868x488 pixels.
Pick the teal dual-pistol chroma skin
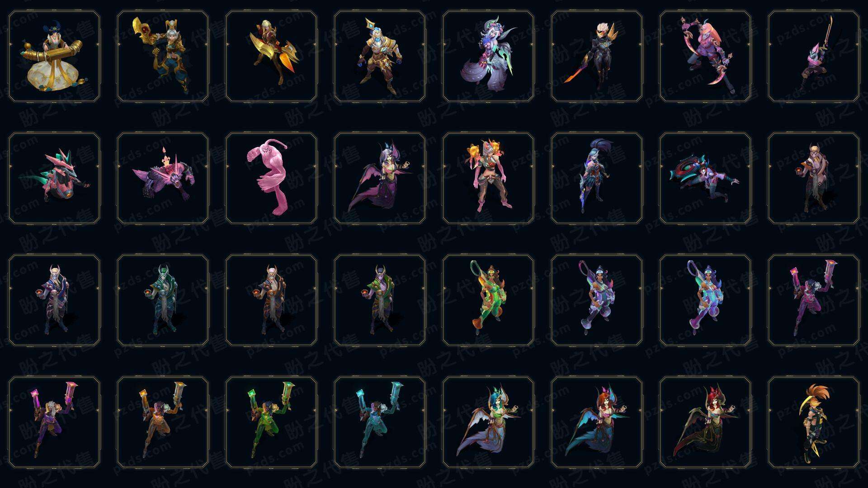(380, 422)
